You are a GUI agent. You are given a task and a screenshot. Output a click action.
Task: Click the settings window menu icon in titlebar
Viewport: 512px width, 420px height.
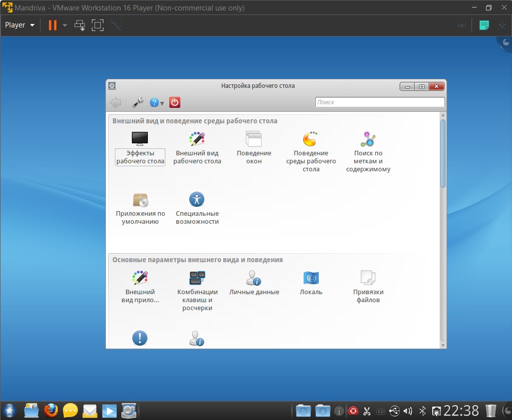coord(112,86)
